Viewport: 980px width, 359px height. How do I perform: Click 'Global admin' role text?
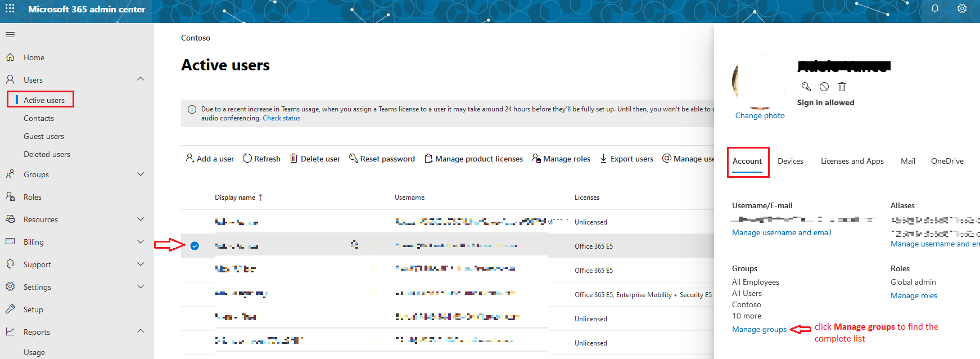click(913, 282)
